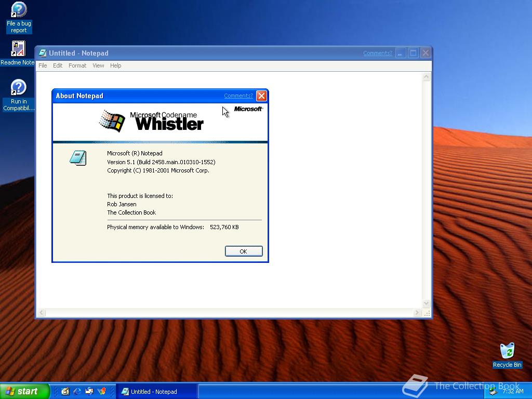The image size is (532, 399).
Task: Click the MSN Explorer butterfly quick launch icon
Action: pyautogui.click(x=101, y=391)
